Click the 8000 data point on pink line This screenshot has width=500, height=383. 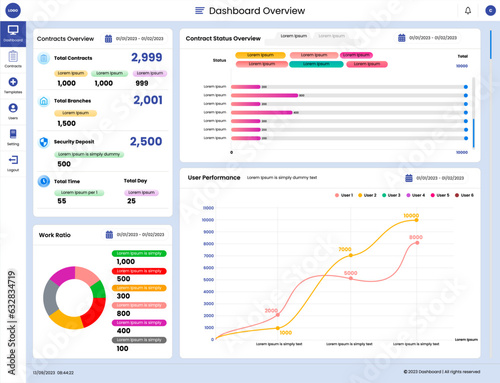(417, 243)
